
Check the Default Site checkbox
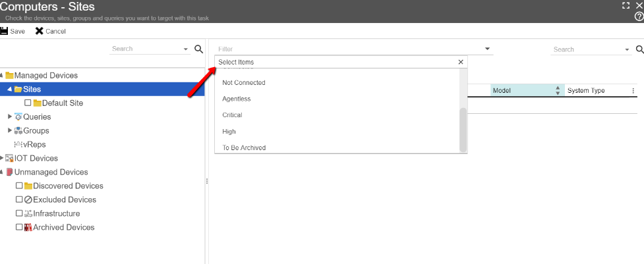pyautogui.click(x=28, y=103)
